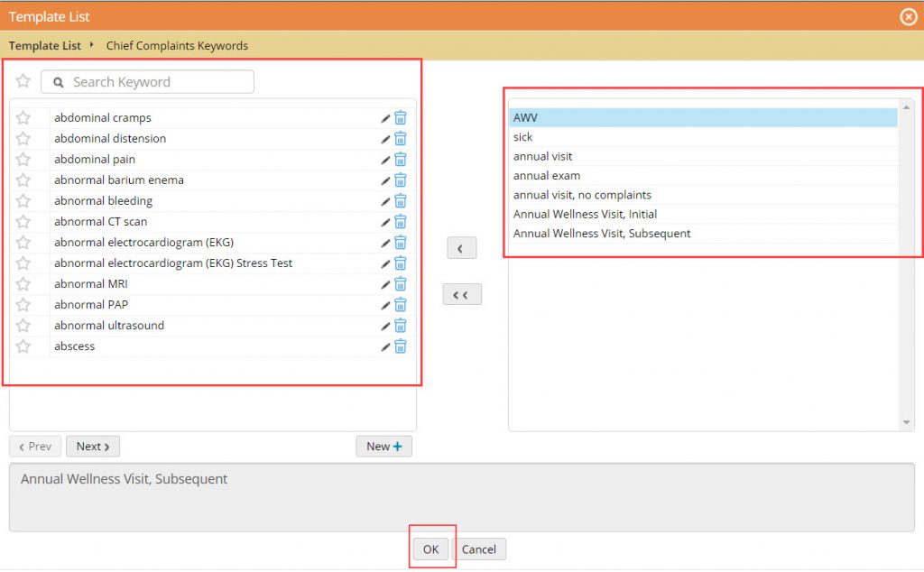Click the star above the keyword list
The height and width of the screenshot is (572, 924).
(23, 81)
